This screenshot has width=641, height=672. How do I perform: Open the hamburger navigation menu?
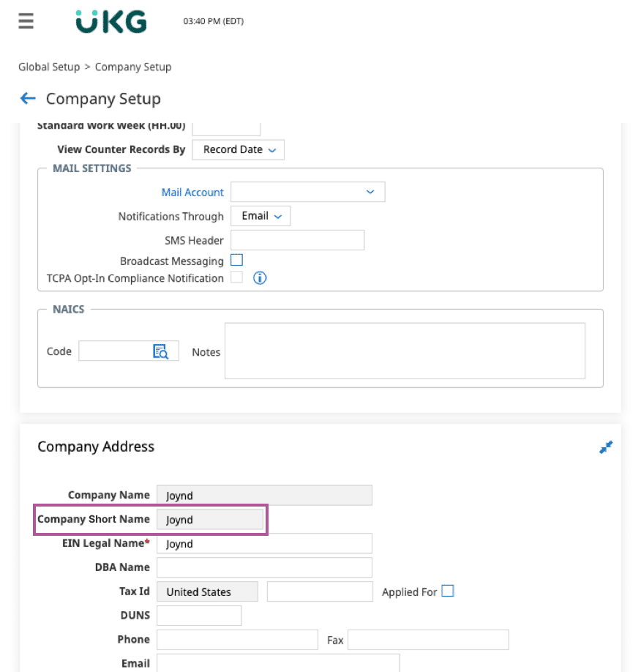(26, 21)
